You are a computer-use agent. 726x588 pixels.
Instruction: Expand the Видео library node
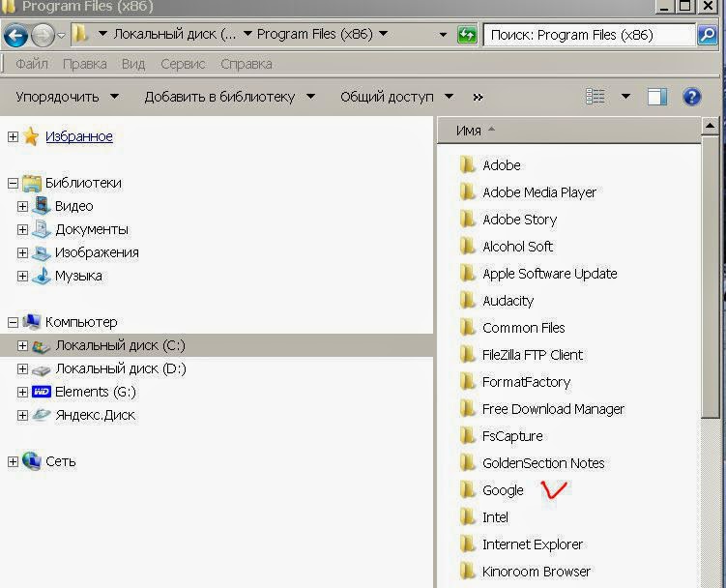click(22, 206)
